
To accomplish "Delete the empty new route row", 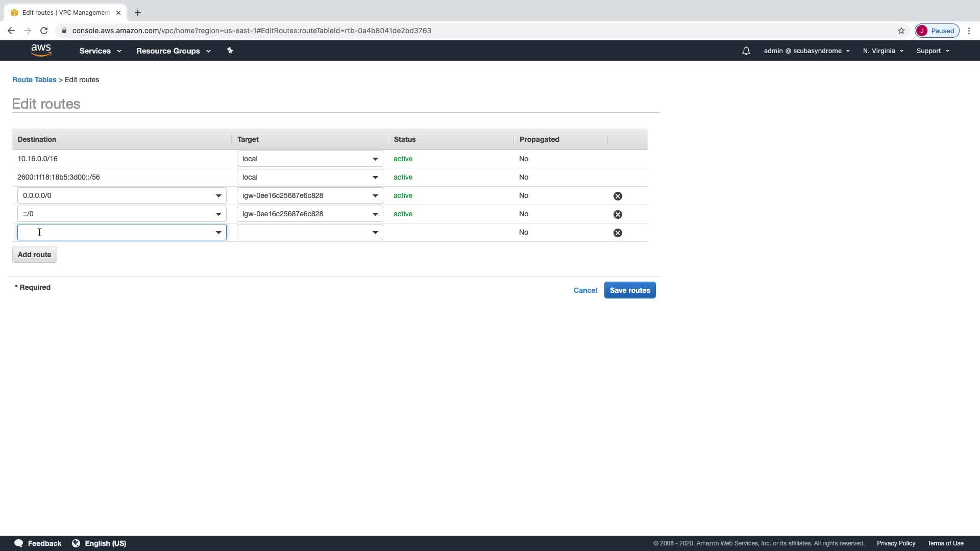I will 618,233.
